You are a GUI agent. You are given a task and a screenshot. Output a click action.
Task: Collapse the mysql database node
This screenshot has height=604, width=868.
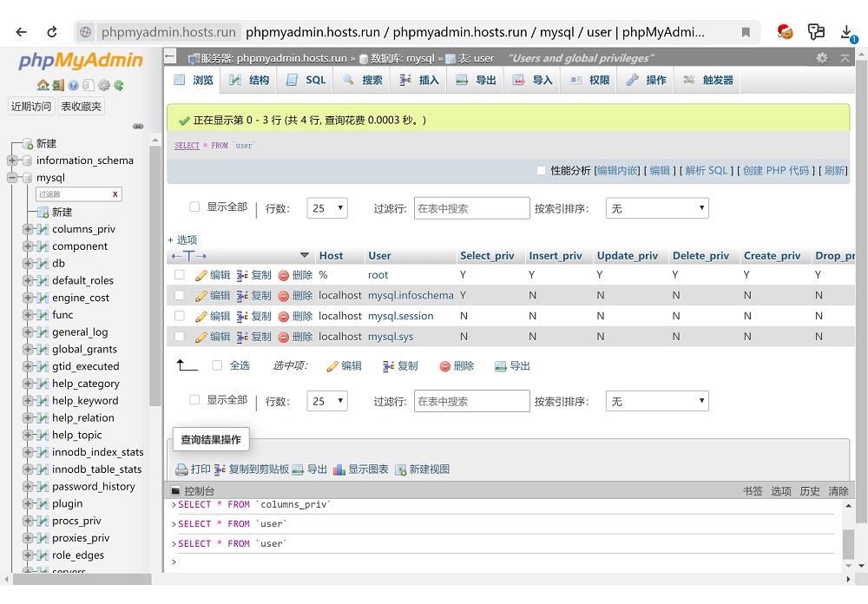coord(11,178)
